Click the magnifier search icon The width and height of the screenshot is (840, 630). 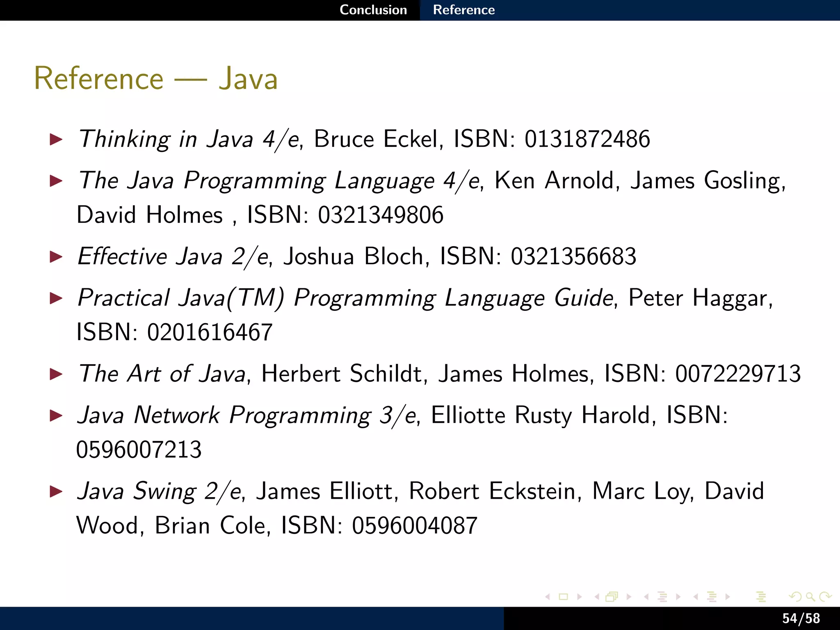coord(810,597)
